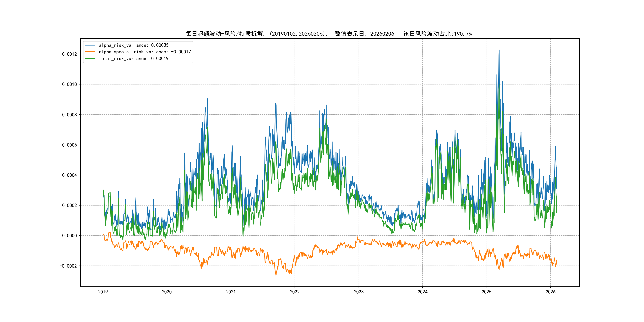Select the total_risk_variance: 0.00019 legend label
The width and height of the screenshot is (644, 322).
click(134, 58)
